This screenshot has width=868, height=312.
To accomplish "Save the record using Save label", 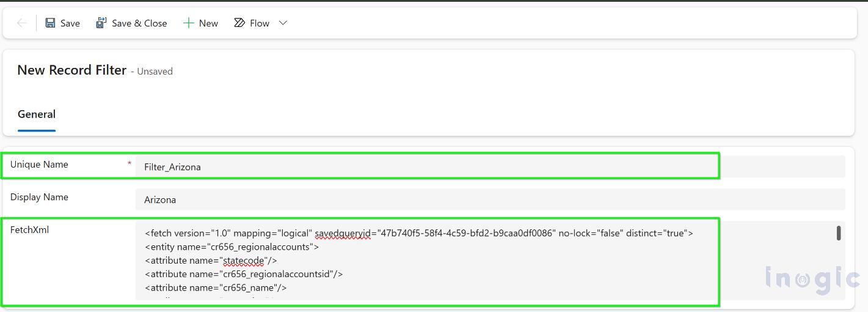I will point(70,23).
